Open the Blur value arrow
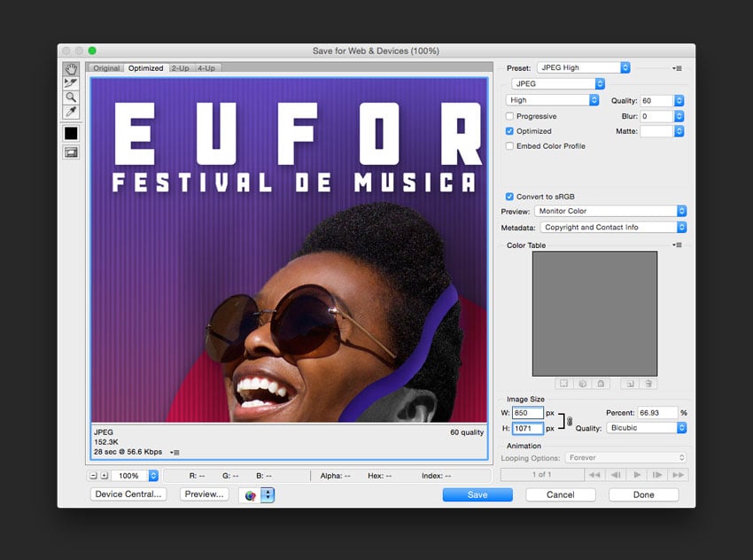Screen dimensions: 753x560 pos(679,116)
